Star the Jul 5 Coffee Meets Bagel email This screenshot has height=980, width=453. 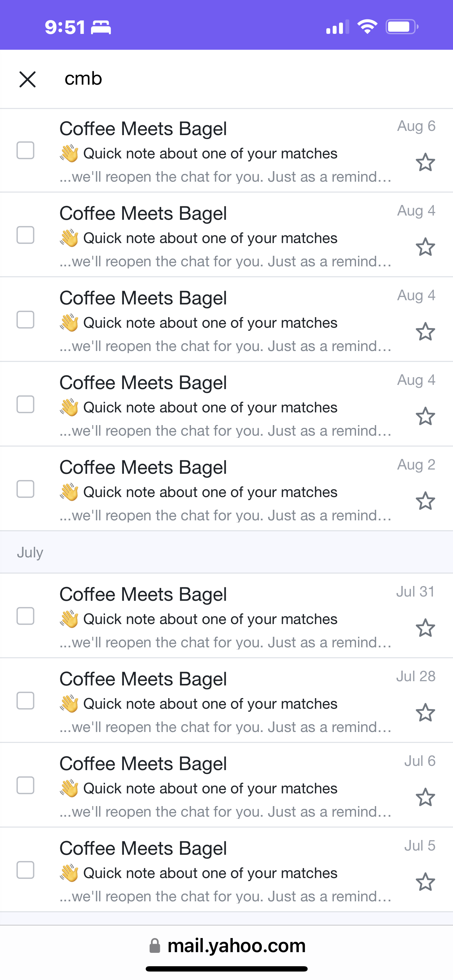click(425, 882)
